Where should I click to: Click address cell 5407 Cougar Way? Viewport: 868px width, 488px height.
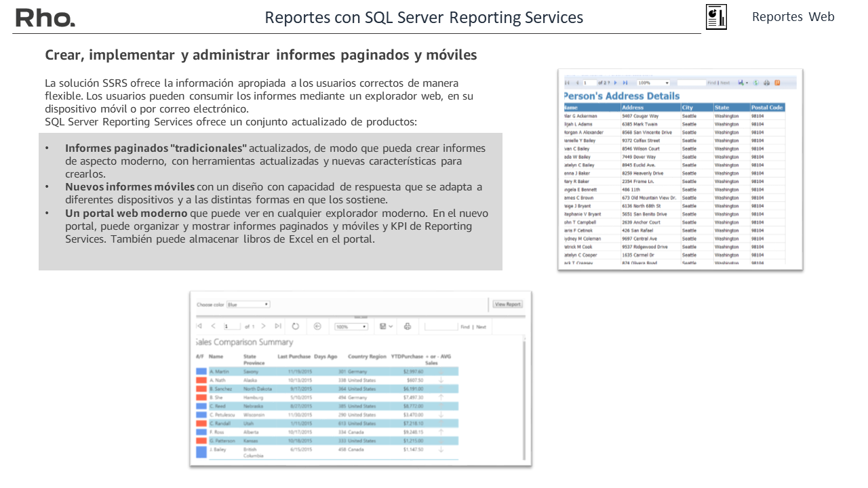click(640, 116)
